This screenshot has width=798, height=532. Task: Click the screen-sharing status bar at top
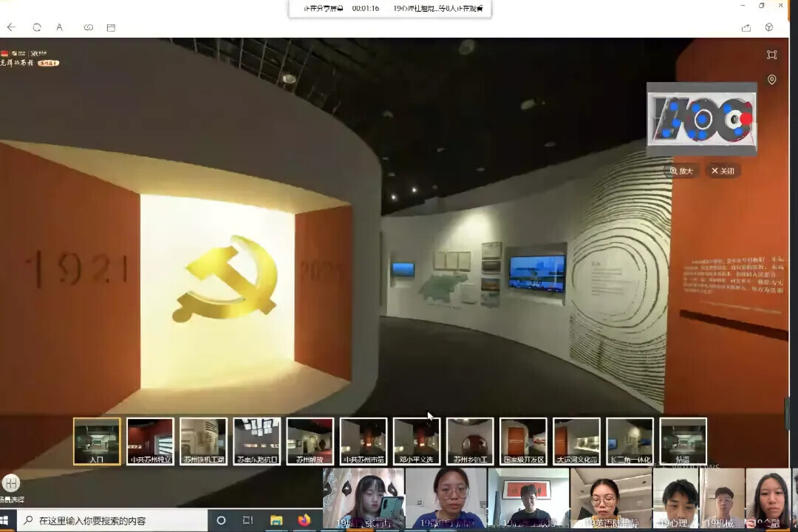tap(390, 9)
